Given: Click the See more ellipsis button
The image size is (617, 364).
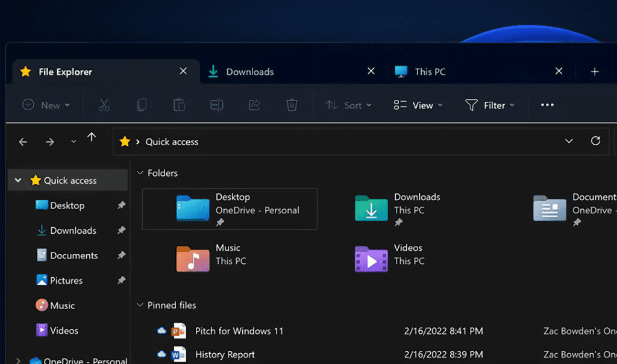Looking at the screenshot, I should 547,105.
